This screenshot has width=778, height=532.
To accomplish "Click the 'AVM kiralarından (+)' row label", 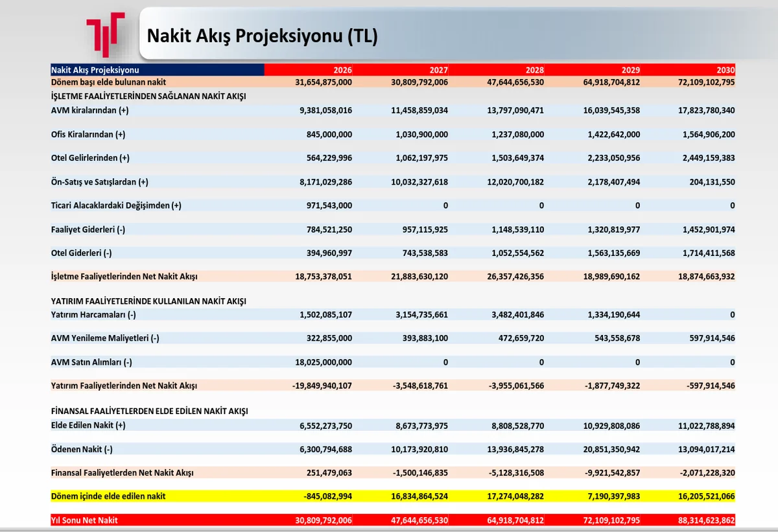I will [93, 110].
